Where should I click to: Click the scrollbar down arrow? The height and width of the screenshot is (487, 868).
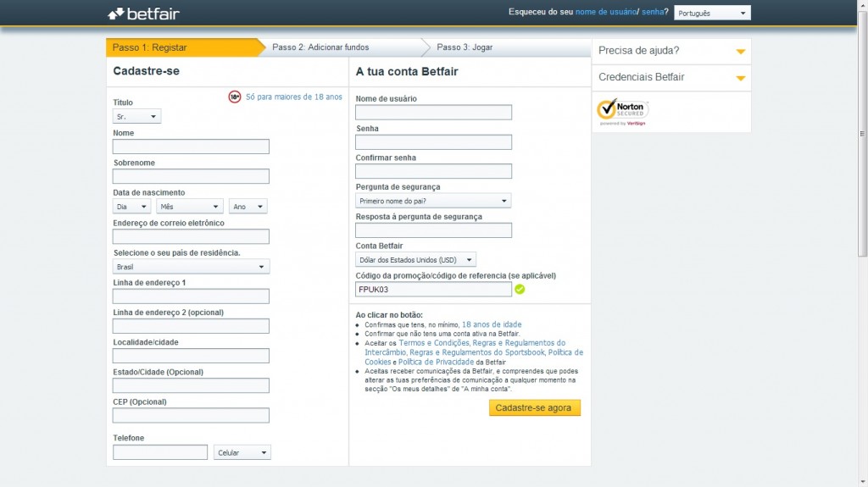point(862,482)
